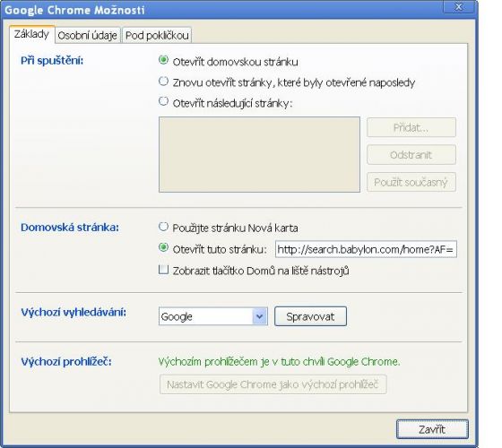The width and height of the screenshot is (502, 448).
Task: Click the homepage URL input field
Action: (x=366, y=249)
